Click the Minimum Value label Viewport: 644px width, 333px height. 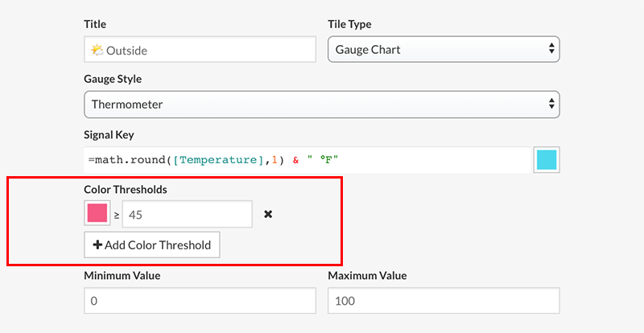(122, 276)
